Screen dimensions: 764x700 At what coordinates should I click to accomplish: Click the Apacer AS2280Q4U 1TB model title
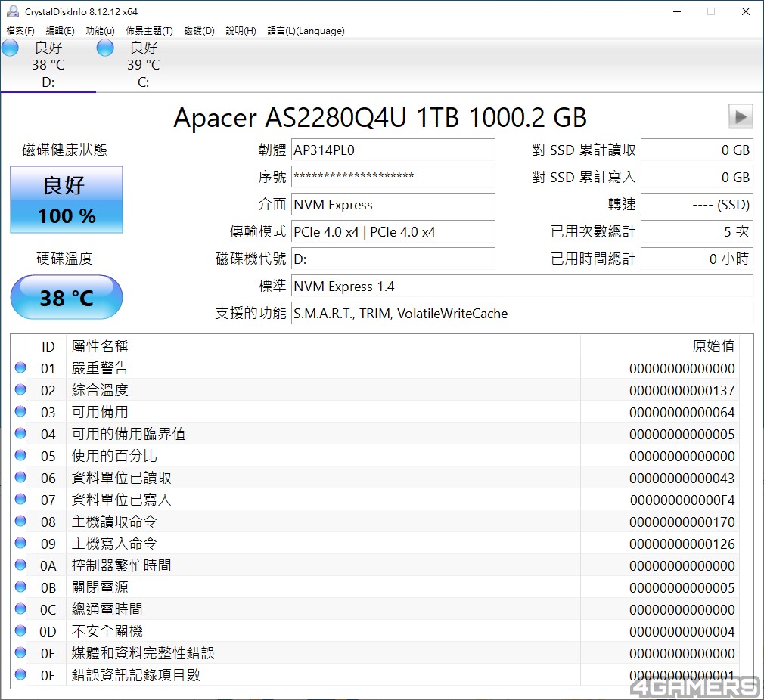tap(380, 117)
